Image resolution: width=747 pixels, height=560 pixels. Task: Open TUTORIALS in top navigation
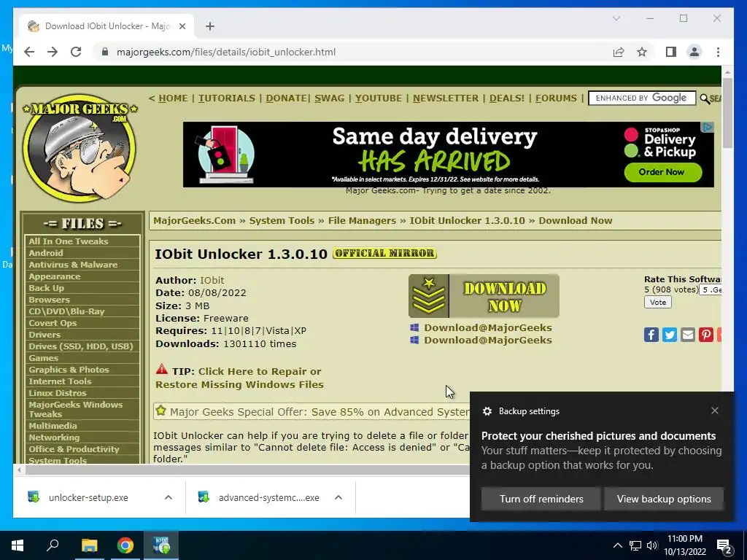click(x=227, y=98)
